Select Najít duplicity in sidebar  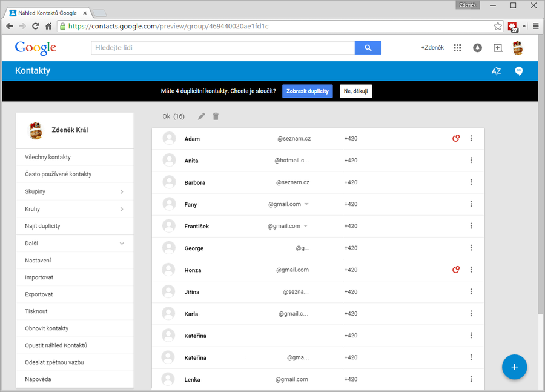pyautogui.click(x=74, y=226)
